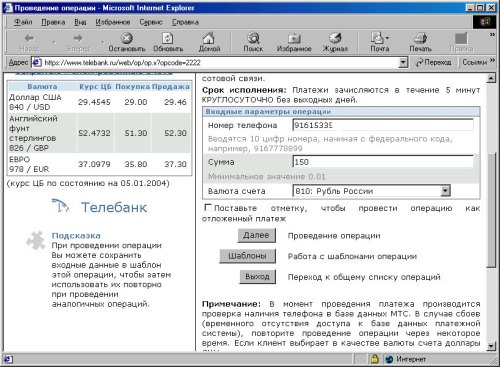The width and height of the screenshot is (500, 367).
Task: Click the right frame scroll down arrow
Action: click(490, 346)
